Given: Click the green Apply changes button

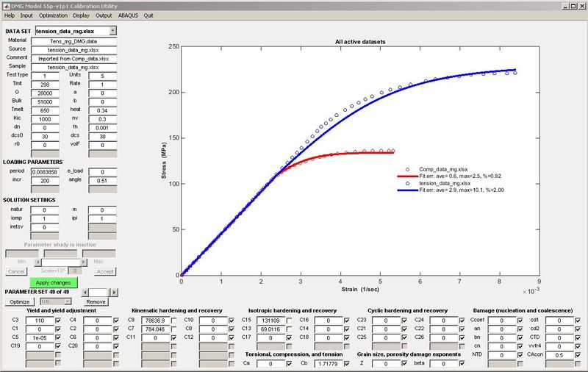Looking at the screenshot, I should coord(52,282).
